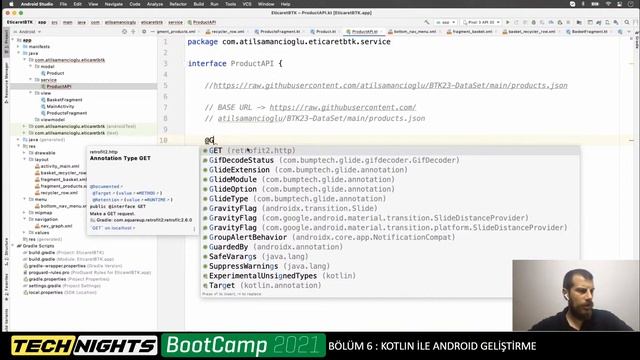
Task: Open the Build menu
Action: 199,4
